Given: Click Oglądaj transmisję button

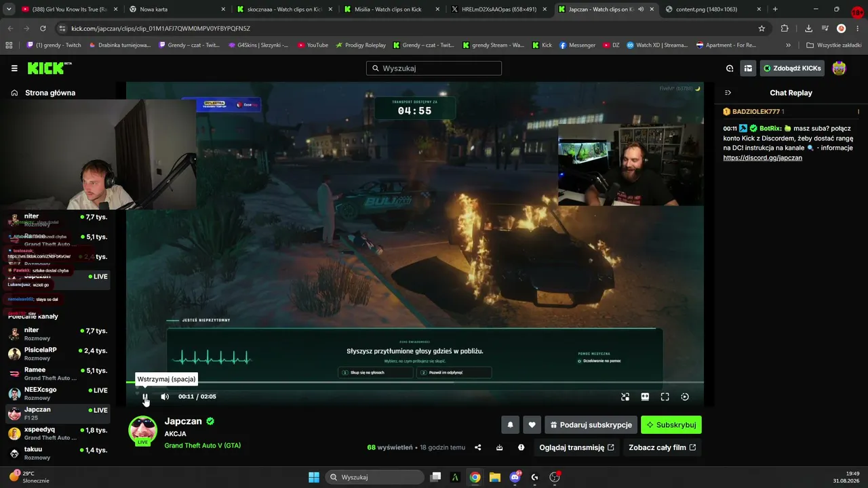Looking at the screenshot, I should 576,447.
